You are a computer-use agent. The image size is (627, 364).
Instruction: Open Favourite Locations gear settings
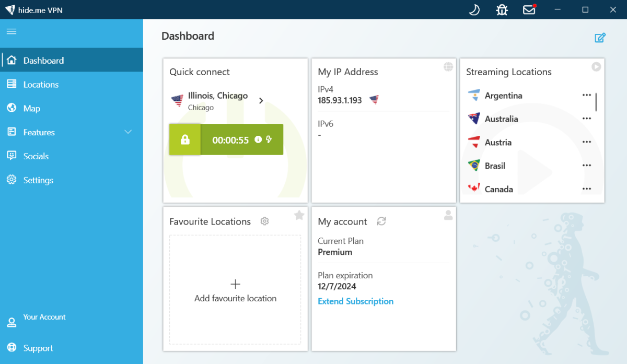point(265,221)
